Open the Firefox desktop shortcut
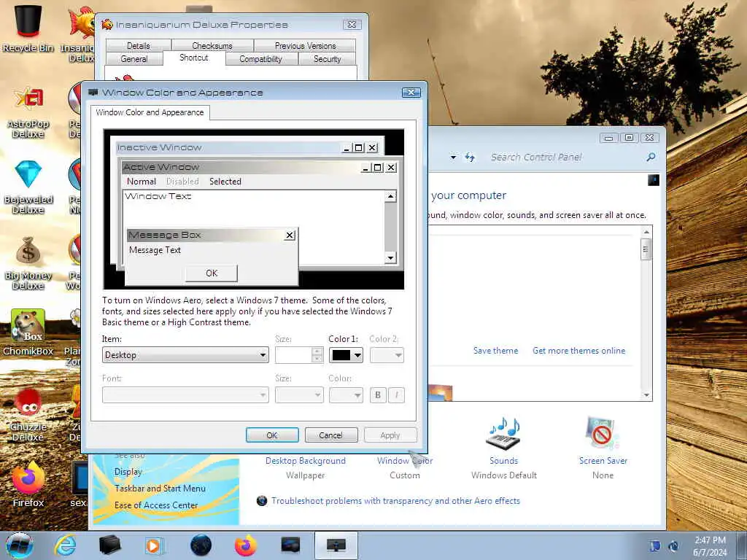The width and height of the screenshot is (747, 560). coord(28,484)
